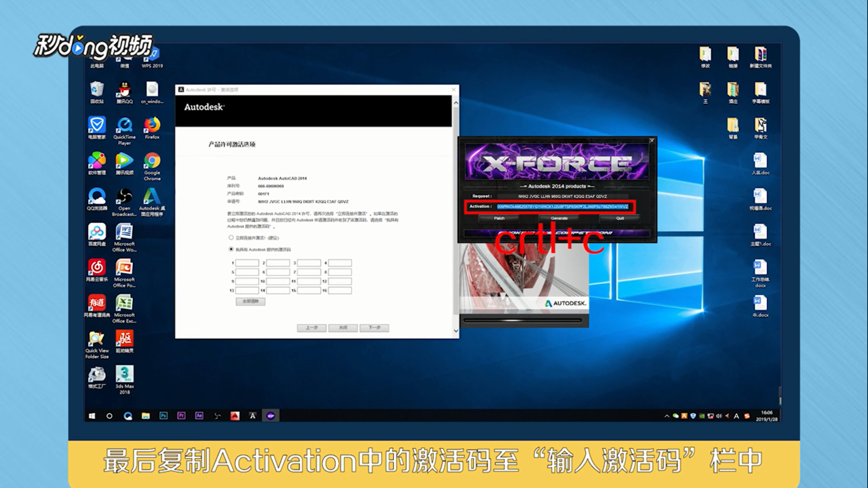Open the 3ds Max 2018 shortcut

pos(124,380)
